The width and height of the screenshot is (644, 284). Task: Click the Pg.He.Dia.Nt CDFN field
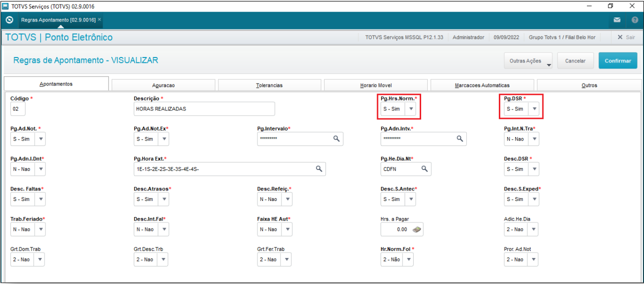[x=406, y=169]
